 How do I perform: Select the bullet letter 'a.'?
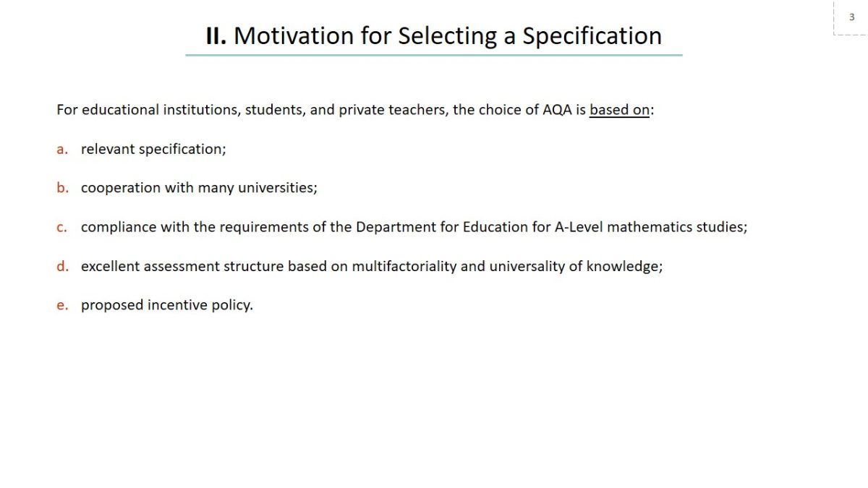pyautogui.click(x=62, y=149)
